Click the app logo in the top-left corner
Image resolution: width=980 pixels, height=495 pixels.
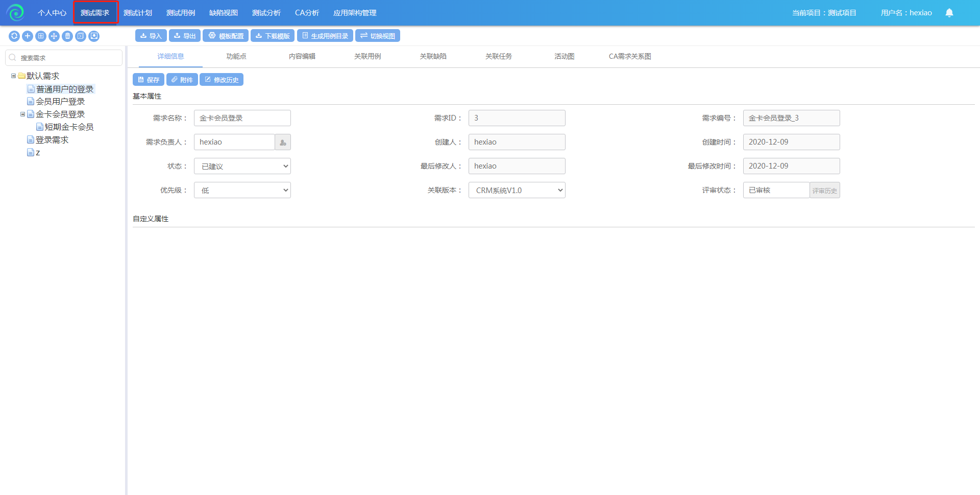click(15, 13)
